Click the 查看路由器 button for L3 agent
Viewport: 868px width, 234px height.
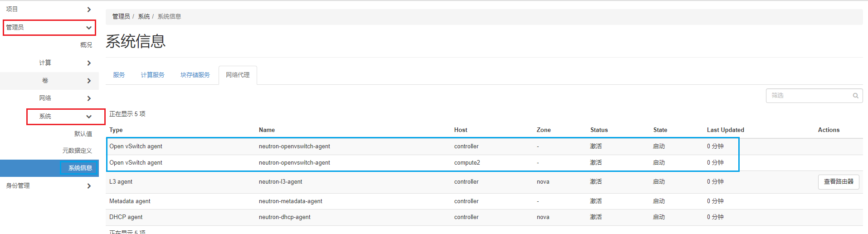click(838, 181)
